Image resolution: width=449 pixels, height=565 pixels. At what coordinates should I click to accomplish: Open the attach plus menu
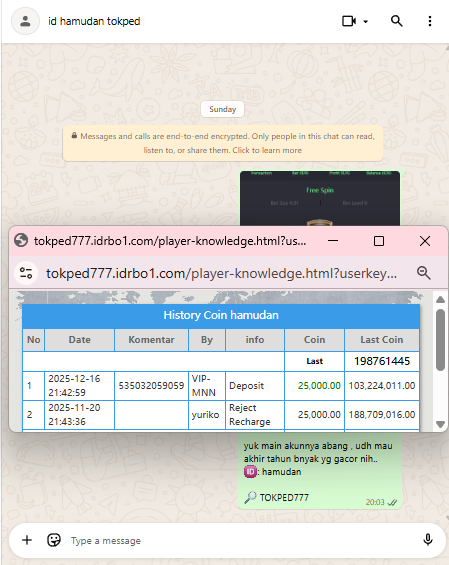click(x=27, y=540)
